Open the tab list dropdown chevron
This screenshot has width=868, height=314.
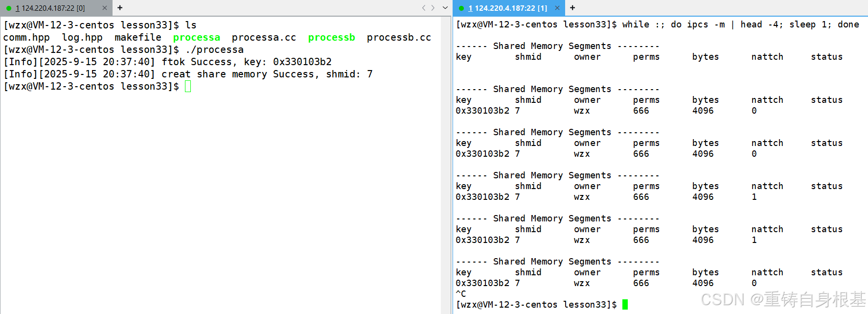[445, 8]
